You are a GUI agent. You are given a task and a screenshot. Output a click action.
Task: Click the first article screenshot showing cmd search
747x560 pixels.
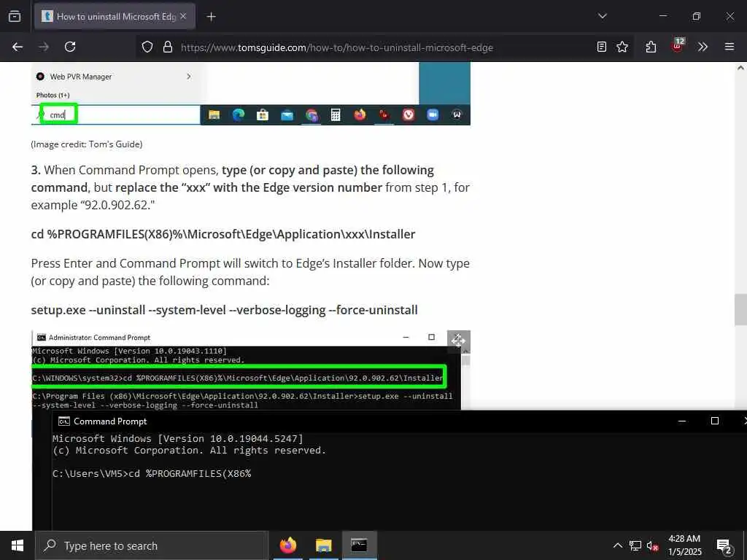(x=251, y=94)
